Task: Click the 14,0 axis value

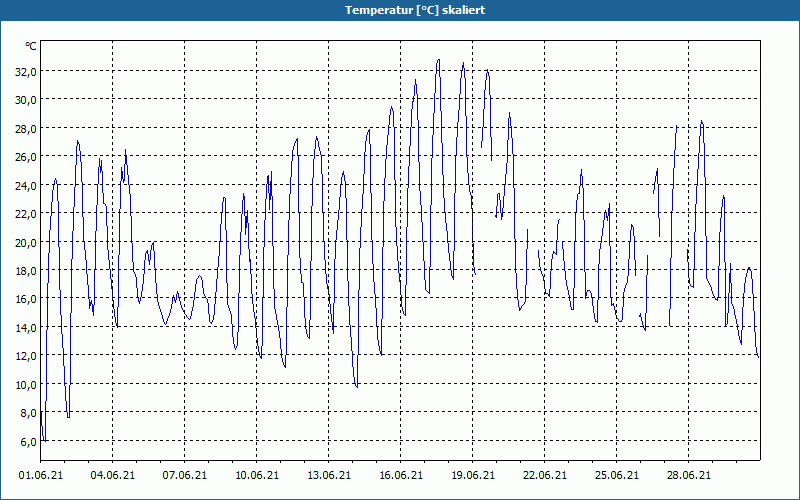Action: click(x=26, y=328)
